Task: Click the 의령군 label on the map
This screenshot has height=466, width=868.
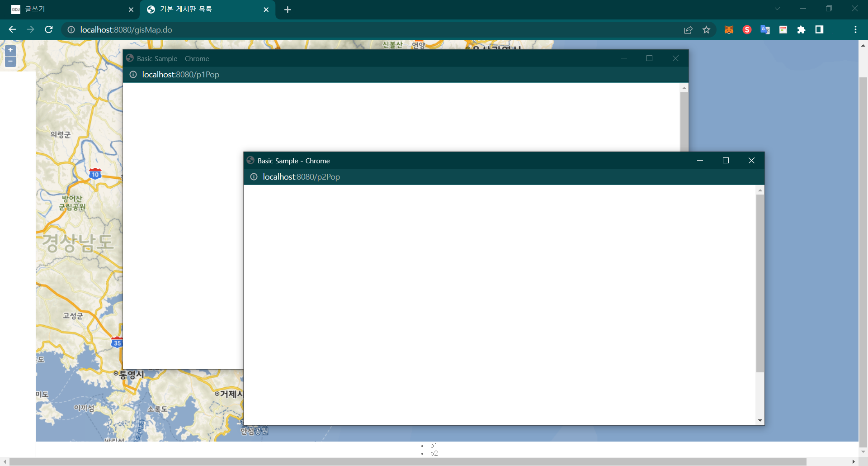Action: point(61,134)
